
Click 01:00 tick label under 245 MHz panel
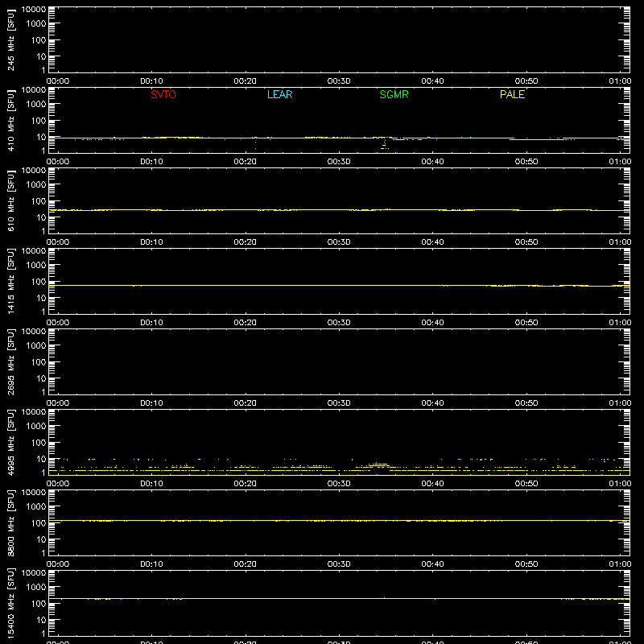click(x=620, y=81)
